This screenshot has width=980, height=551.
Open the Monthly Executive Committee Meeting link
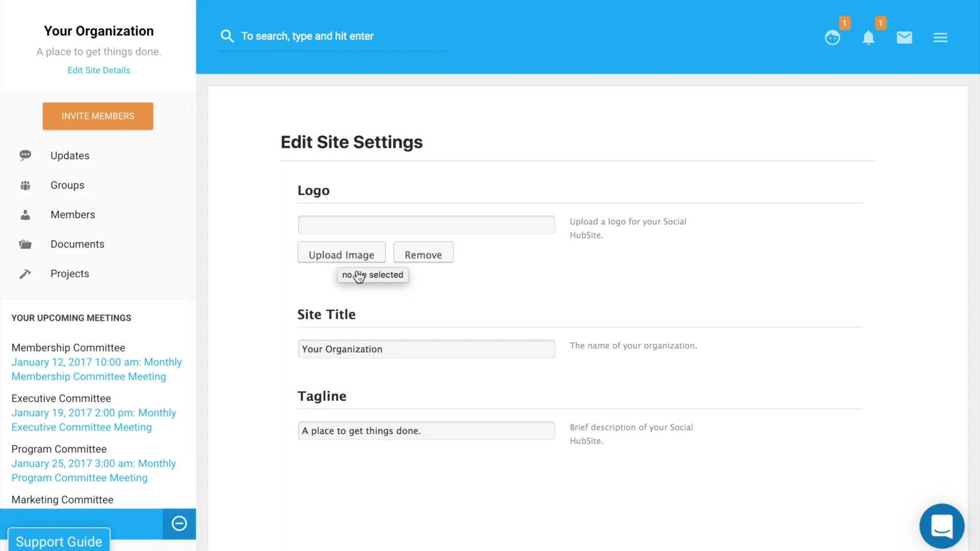(x=93, y=420)
